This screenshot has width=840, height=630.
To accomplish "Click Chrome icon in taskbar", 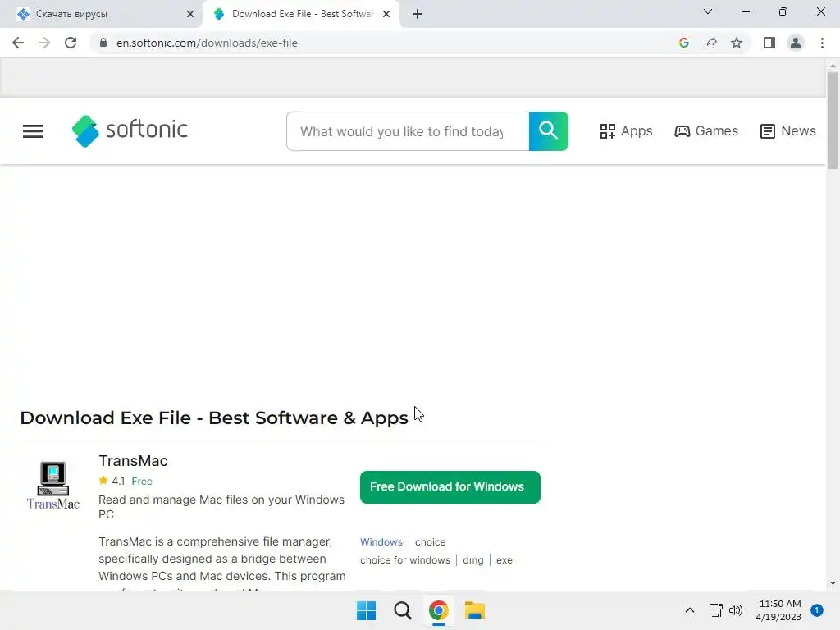I will click(439, 610).
